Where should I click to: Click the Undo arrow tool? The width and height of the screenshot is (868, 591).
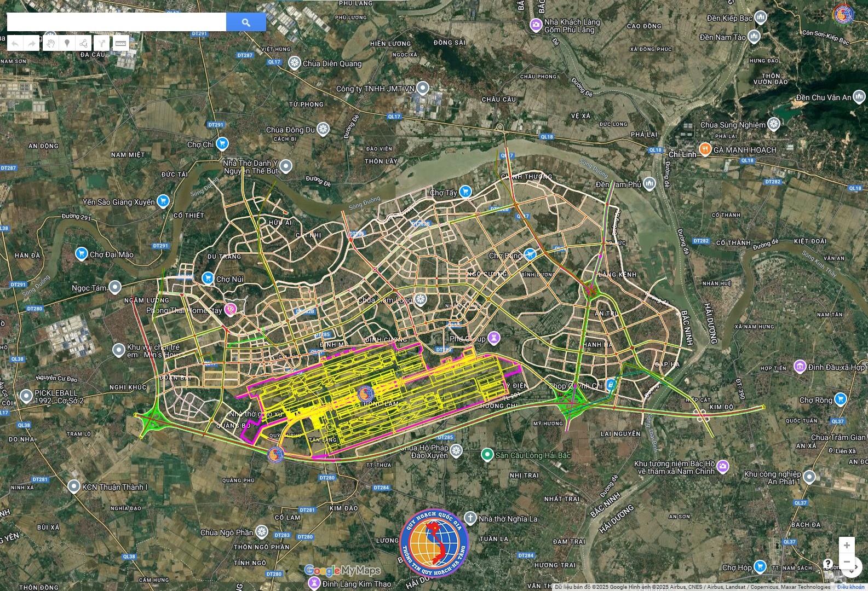click(15, 43)
